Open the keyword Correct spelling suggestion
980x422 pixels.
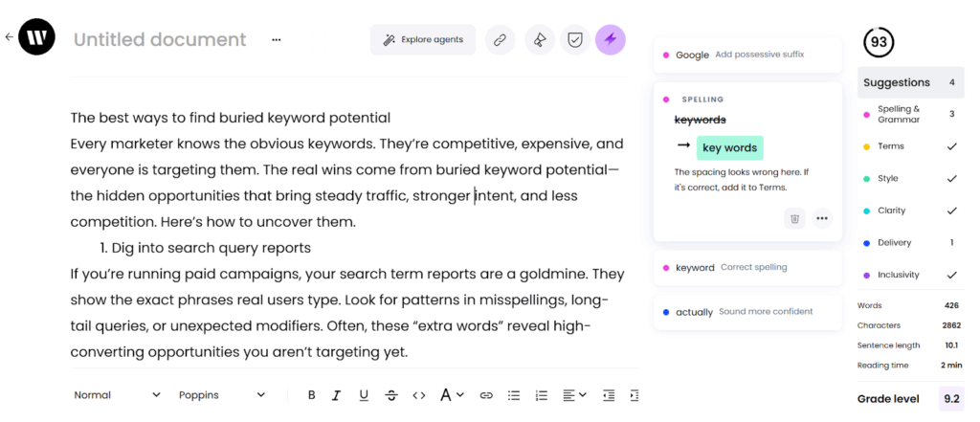point(747,268)
